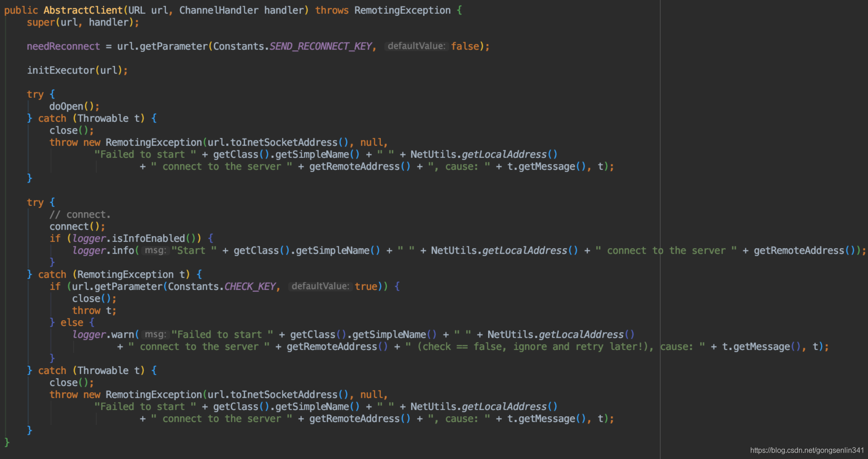This screenshot has height=459, width=868.
Task: Click the SEND_RECONNECT_KEY constant
Action: [321, 46]
